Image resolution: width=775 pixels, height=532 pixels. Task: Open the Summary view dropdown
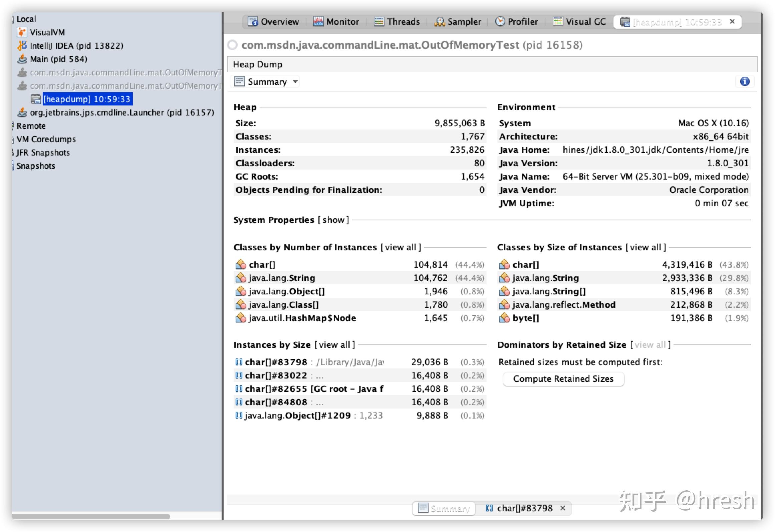tap(295, 81)
